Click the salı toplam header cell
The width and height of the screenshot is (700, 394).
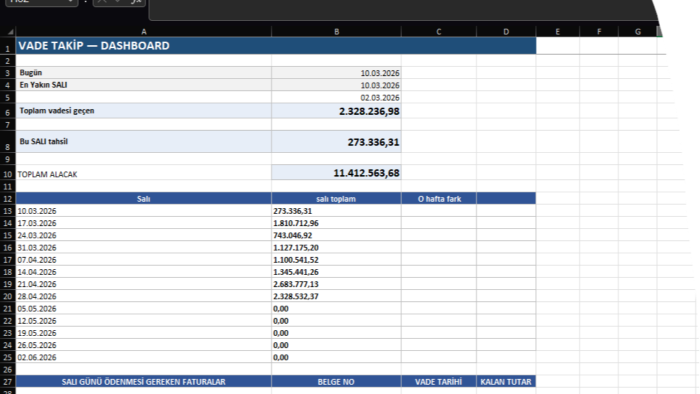[x=336, y=199]
